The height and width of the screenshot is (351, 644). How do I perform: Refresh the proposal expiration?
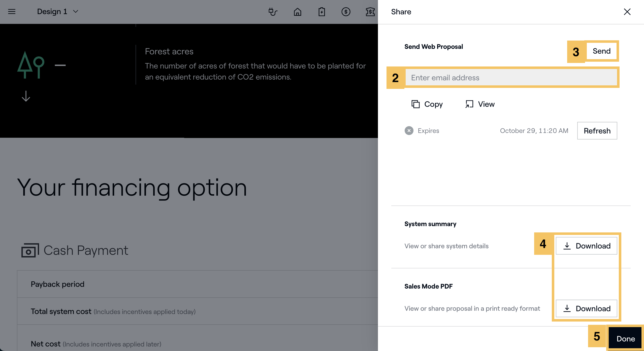pos(597,131)
